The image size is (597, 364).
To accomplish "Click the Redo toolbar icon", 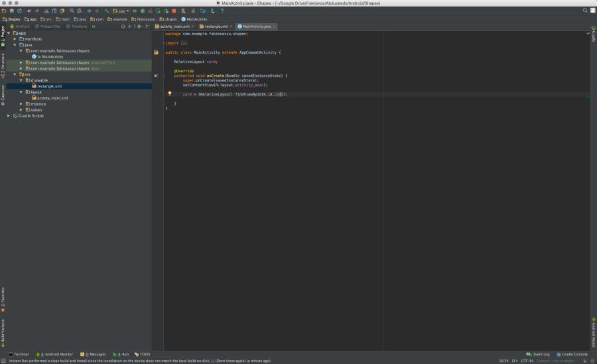I will (37, 11).
